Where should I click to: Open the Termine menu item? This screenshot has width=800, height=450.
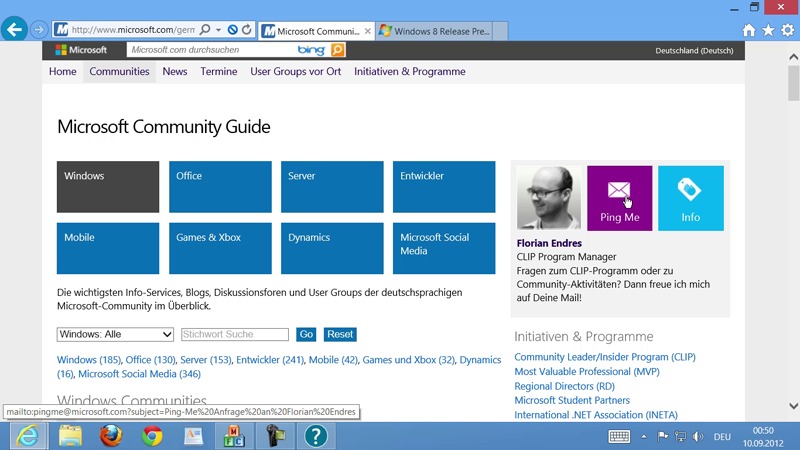tap(219, 71)
